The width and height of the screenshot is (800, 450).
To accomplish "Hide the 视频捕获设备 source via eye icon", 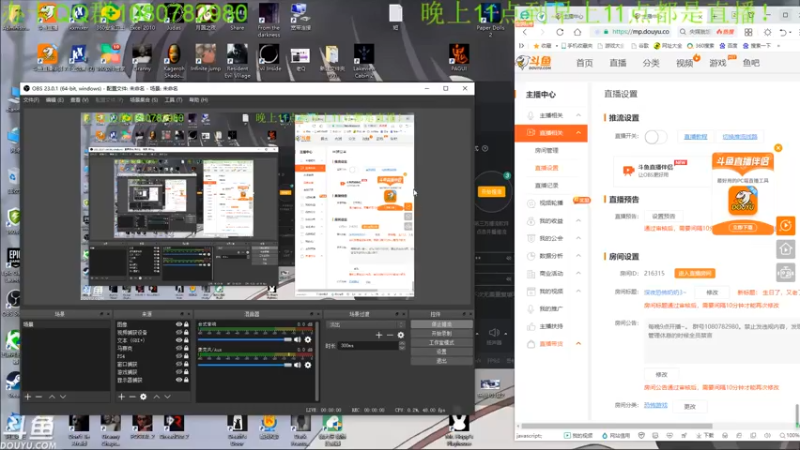I will 179,332.
